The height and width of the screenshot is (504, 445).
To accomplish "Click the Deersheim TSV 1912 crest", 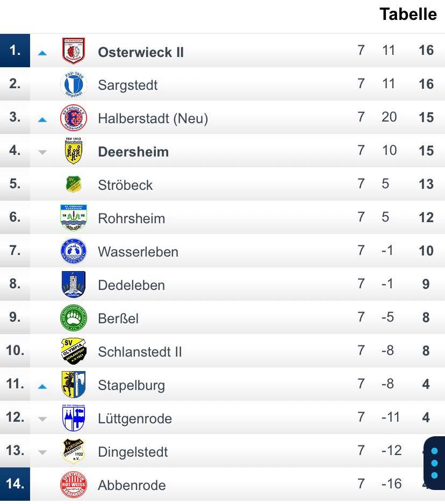I will pyautogui.click(x=74, y=151).
